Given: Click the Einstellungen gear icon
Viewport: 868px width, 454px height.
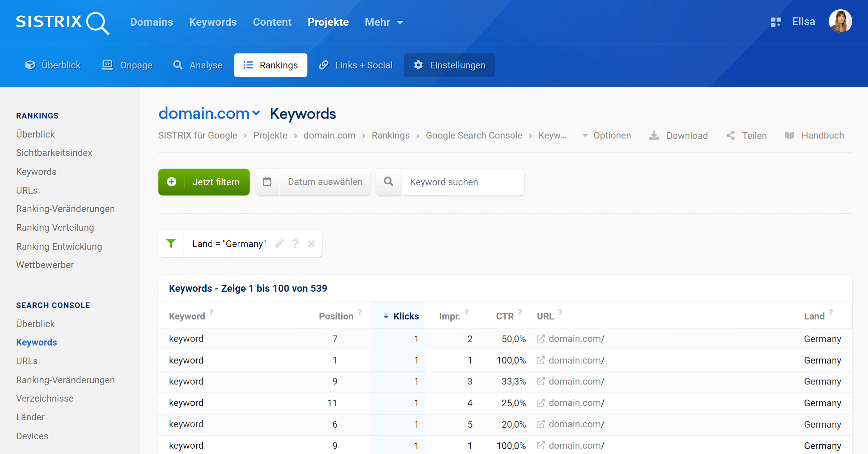Looking at the screenshot, I should pos(418,65).
